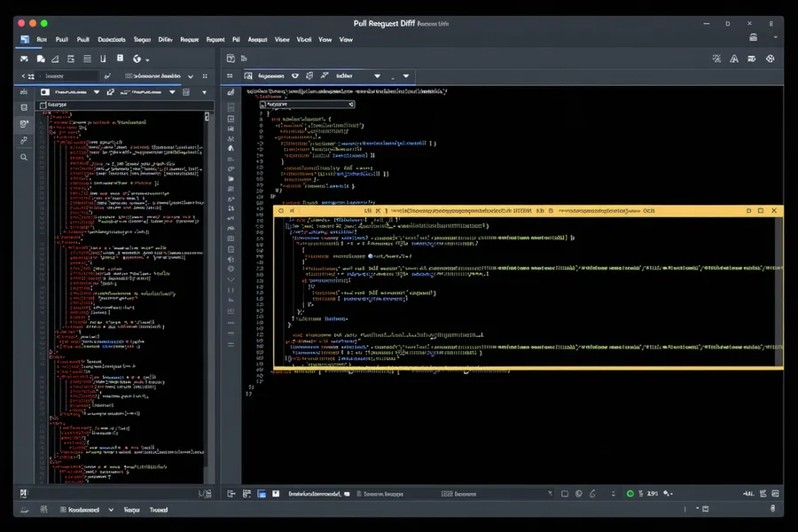Open the combo box at top of code editor
The image size is (798, 532).
pos(307,105)
